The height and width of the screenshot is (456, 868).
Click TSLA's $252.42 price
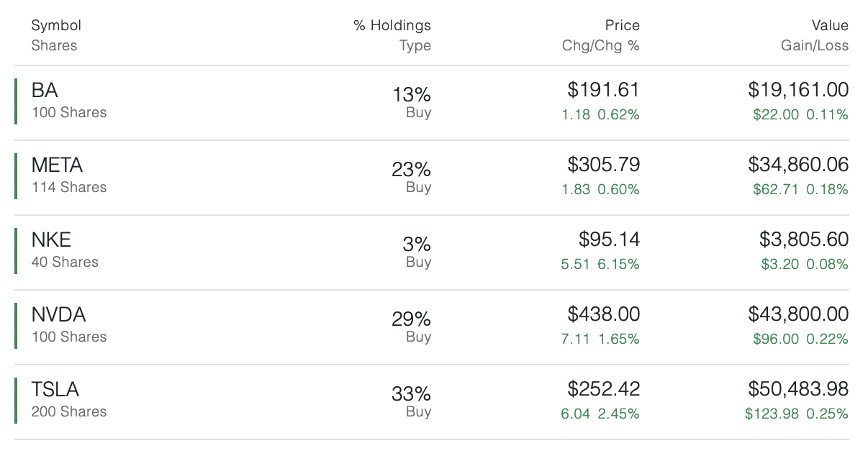pos(603,389)
